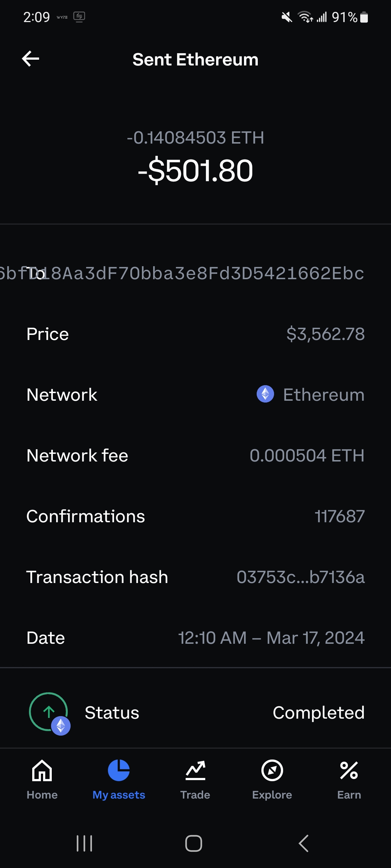Tap the Trade tab label
This screenshot has width=391, height=868.
(x=195, y=795)
